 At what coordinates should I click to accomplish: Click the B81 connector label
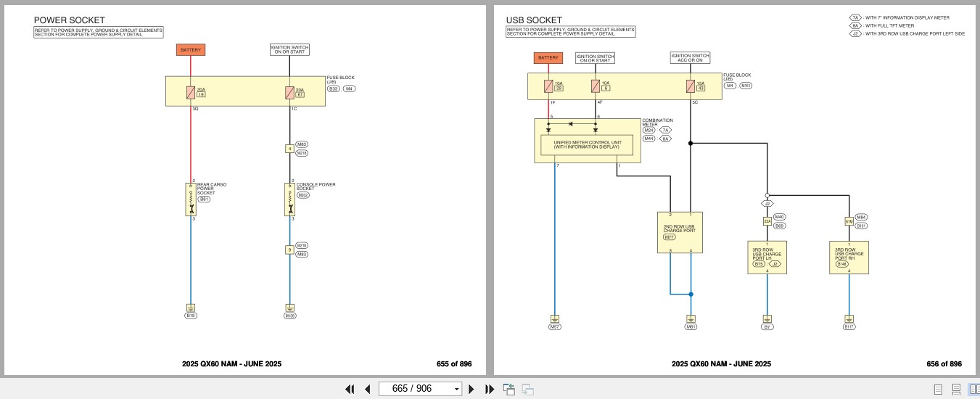pos(204,199)
